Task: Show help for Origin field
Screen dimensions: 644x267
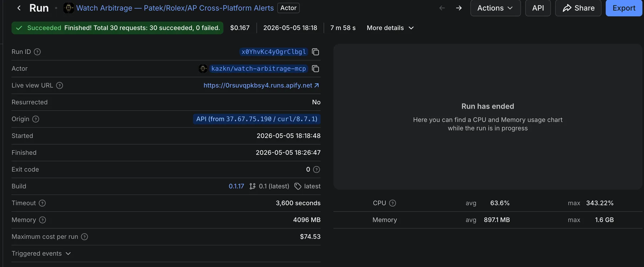Action: 36,119
